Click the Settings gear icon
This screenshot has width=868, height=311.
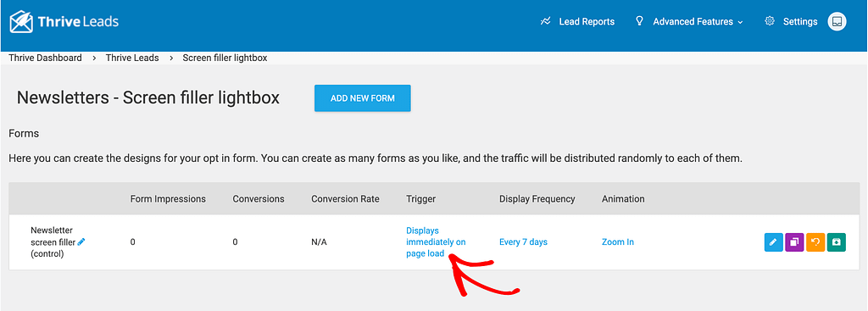coord(769,21)
